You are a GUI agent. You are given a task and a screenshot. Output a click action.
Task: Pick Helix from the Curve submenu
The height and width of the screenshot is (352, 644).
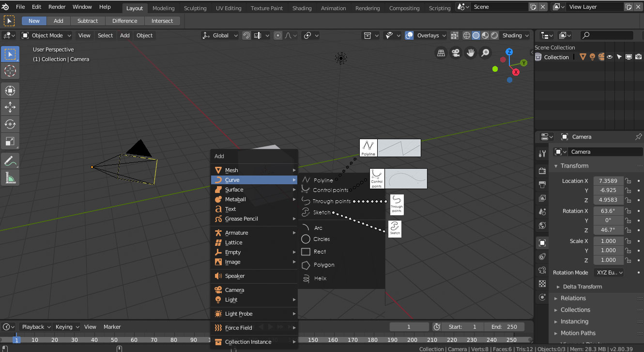(320, 278)
